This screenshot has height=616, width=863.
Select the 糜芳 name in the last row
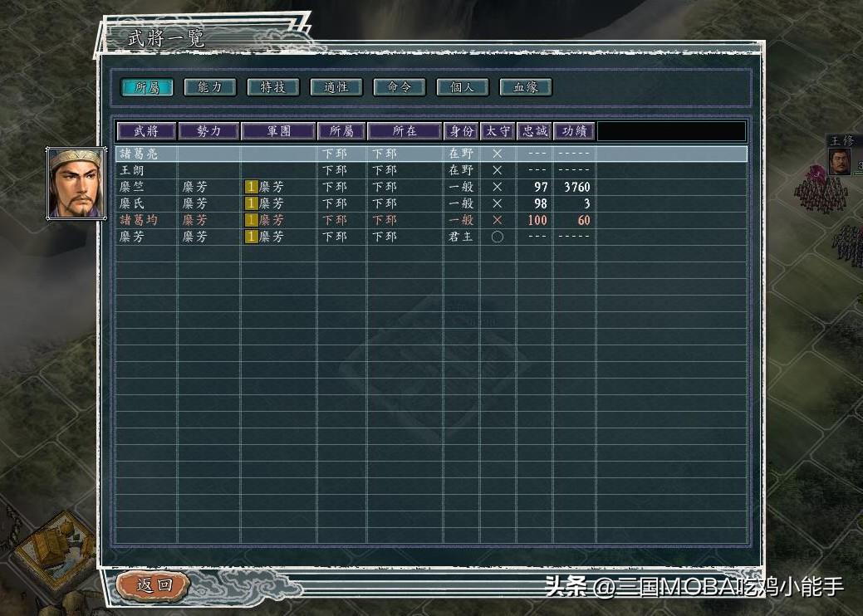coord(132,237)
